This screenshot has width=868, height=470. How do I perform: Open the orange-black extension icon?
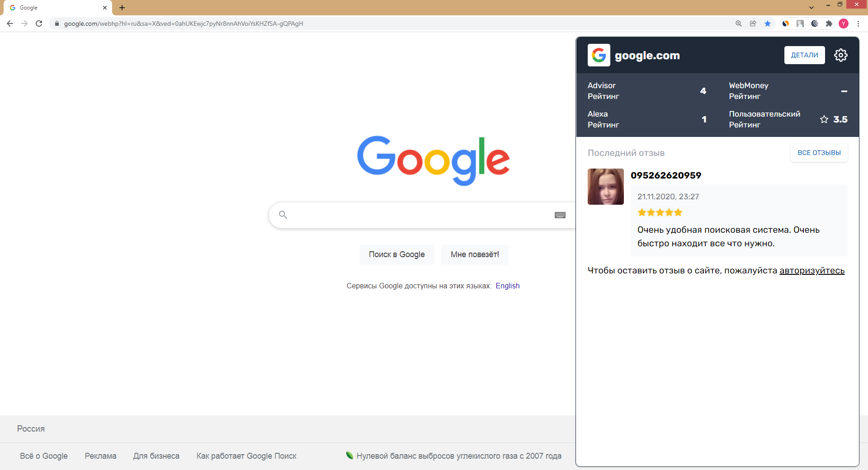[786, 23]
